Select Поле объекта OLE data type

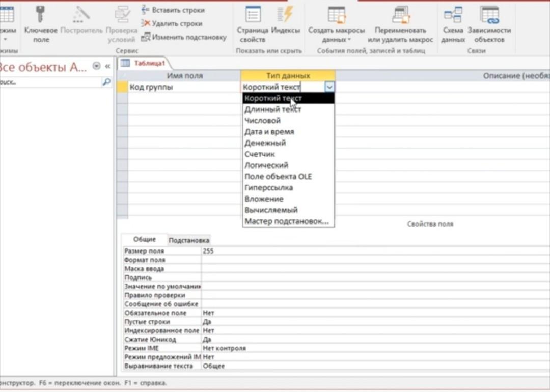(288, 176)
